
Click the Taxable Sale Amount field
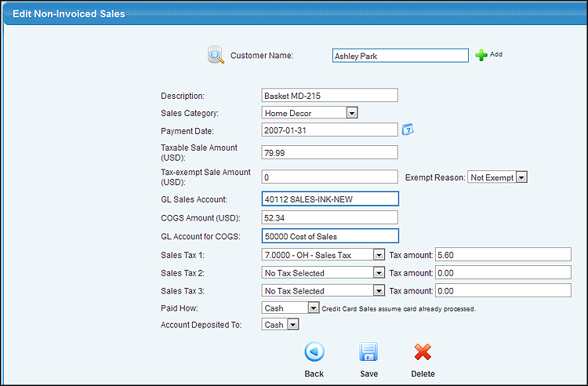click(330, 152)
